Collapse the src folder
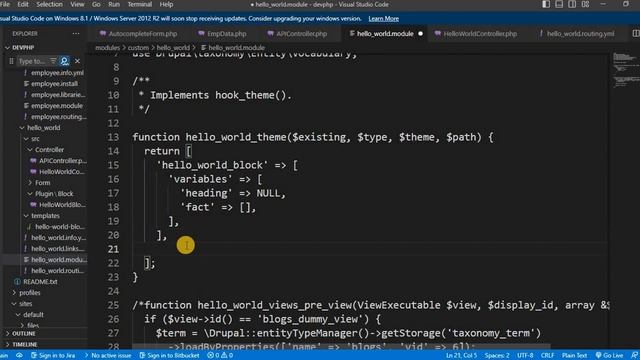Image resolution: width=640 pixels, height=360 pixels. click(x=36, y=139)
